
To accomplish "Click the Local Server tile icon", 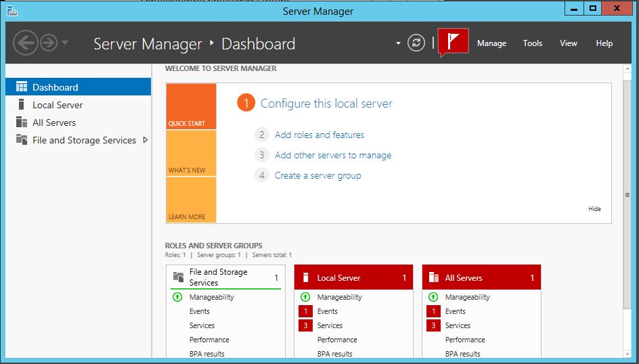I will tap(306, 277).
